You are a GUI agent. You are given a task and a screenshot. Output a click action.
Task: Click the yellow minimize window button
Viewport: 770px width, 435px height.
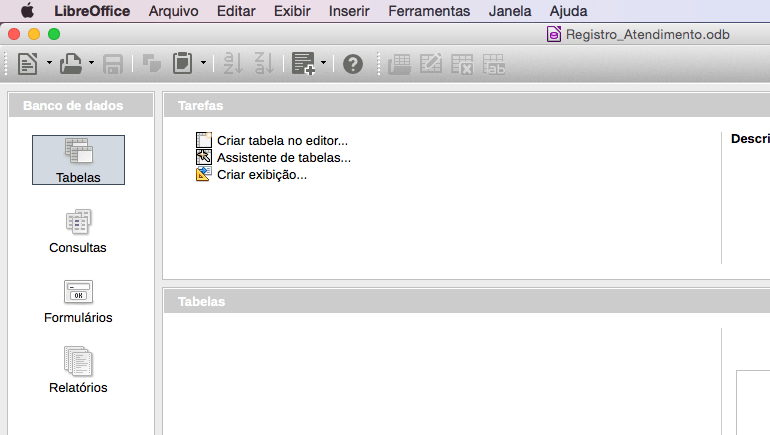[x=34, y=34]
